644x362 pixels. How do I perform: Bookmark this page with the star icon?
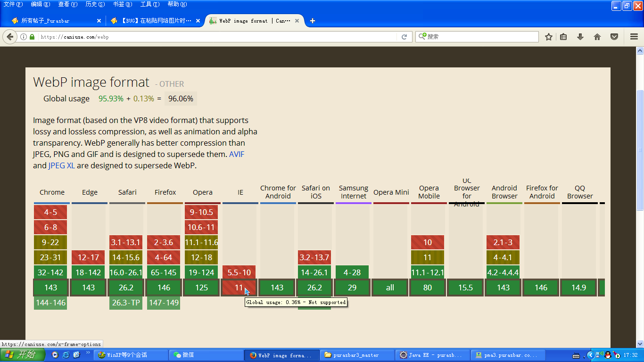tap(548, 37)
